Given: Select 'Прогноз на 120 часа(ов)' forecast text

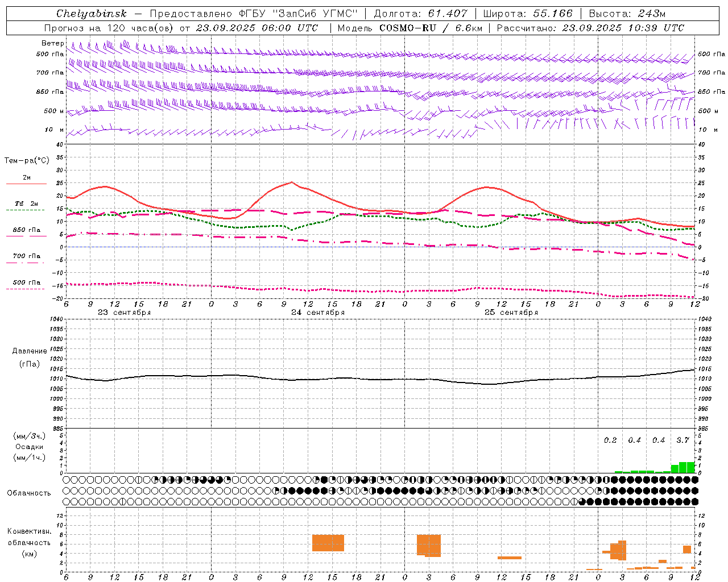Looking at the screenshot, I should (x=110, y=28).
